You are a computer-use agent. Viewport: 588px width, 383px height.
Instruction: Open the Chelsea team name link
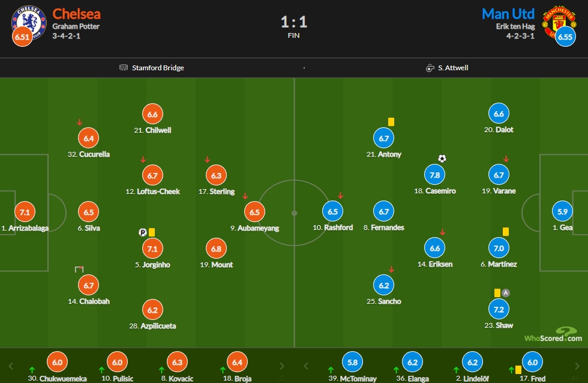[77, 14]
